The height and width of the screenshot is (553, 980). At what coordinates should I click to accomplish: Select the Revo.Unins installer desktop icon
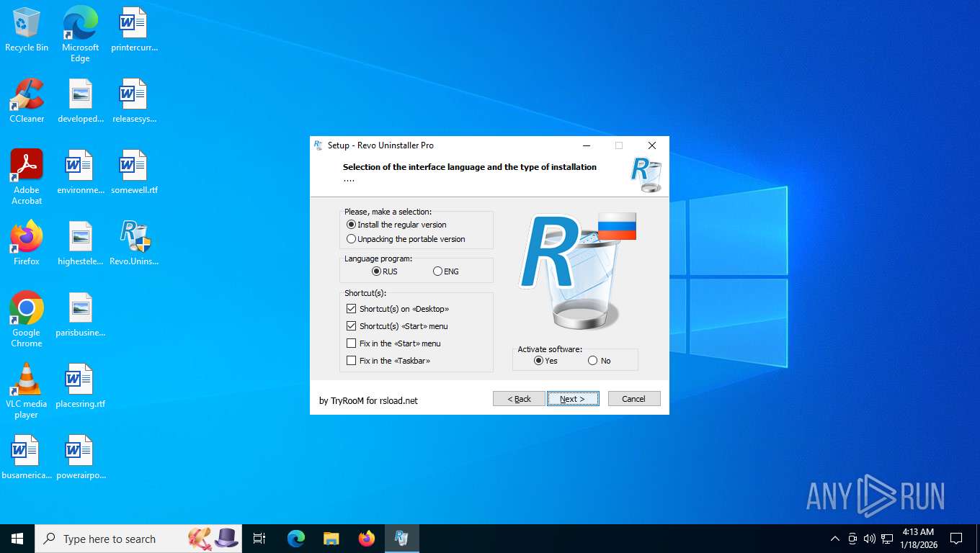tap(133, 243)
